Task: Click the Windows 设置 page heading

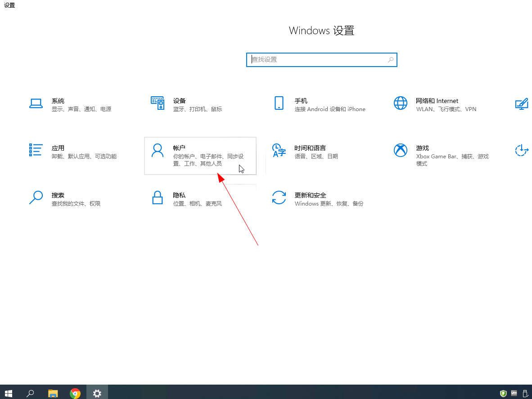Action: coord(322,31)
